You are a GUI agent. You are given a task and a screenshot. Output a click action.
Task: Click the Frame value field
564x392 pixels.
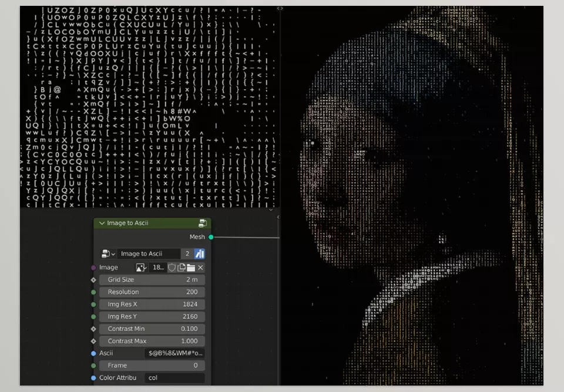(x=152, y=366)
